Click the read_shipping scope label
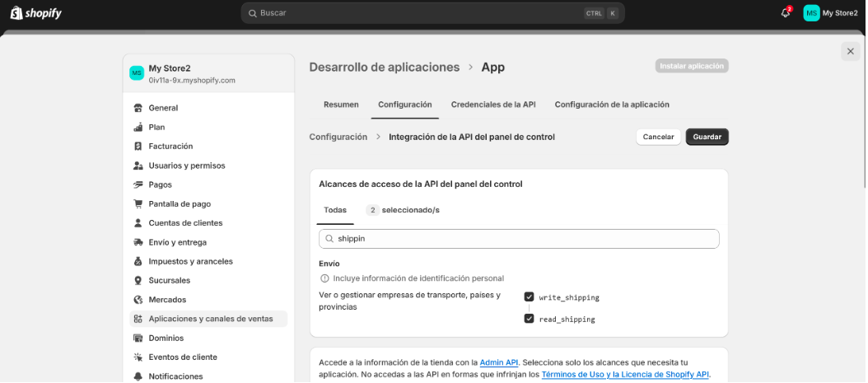Image resolution: width=868 pixels, height=383 pixels. (x=567, y=320)
